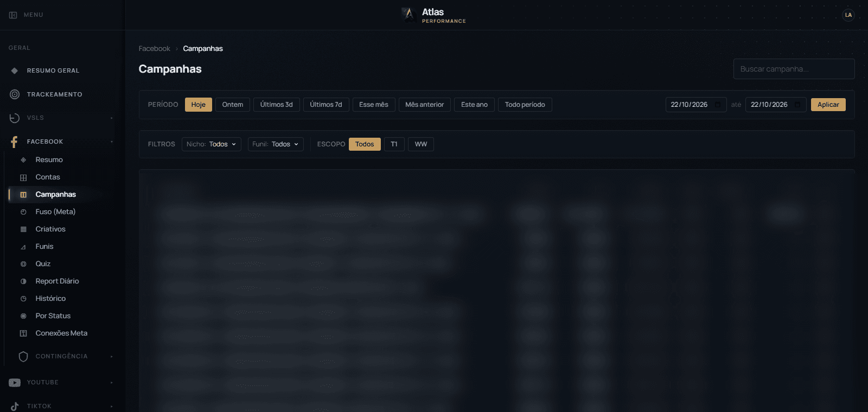Click the Facebook logo icon in sidebar
The image size is (868, 412).
(15, 141)
